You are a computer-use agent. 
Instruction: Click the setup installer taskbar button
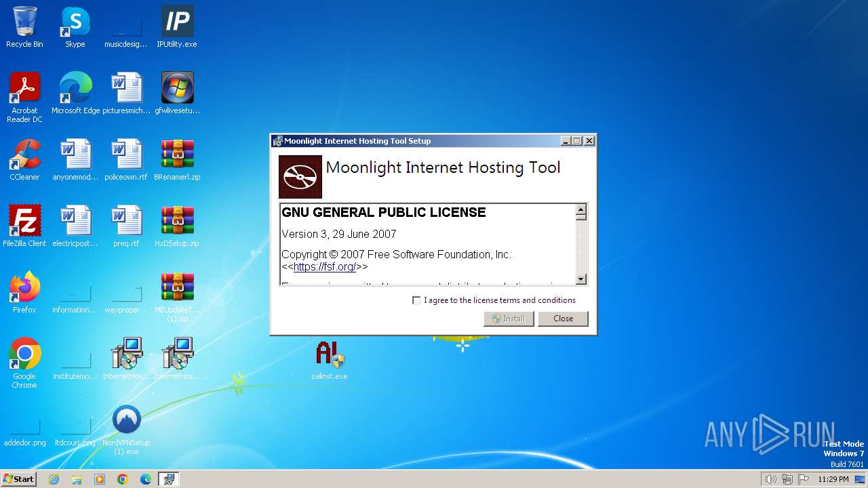pyautogui.click(x=169, y=479)
